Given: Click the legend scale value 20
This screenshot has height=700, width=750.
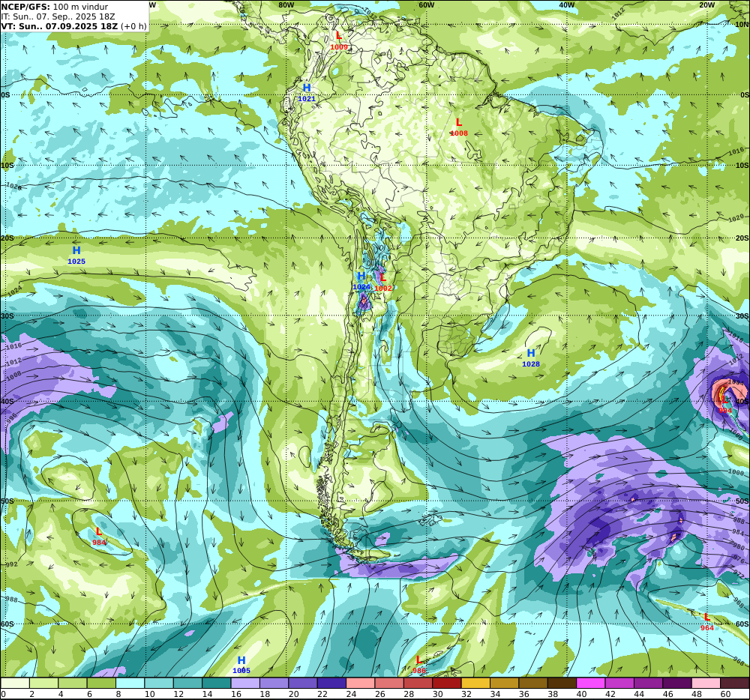Looking at the screenshot, I should [293, 694].
